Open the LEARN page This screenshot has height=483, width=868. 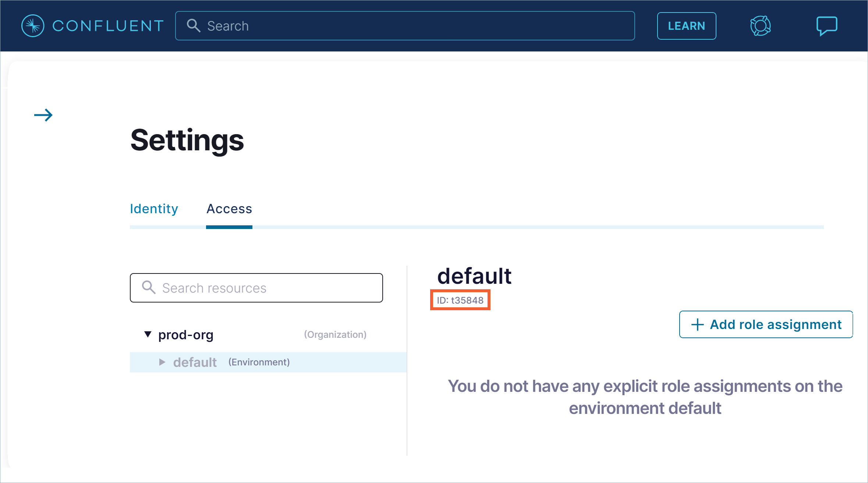pyautogui.click(x=687, y=25)
